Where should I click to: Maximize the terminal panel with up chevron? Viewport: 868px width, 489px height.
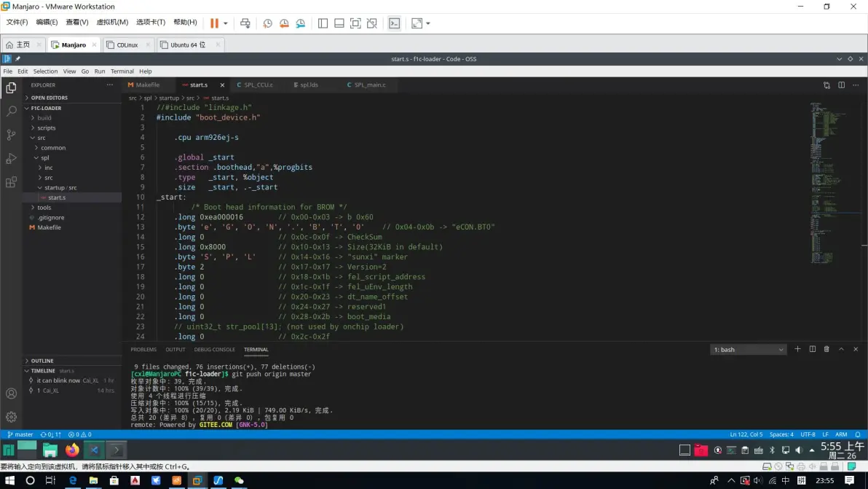(841, 349)
